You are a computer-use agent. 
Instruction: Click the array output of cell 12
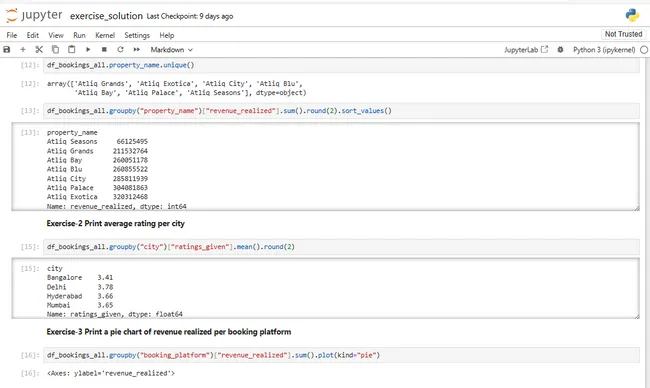click(177, 88)
